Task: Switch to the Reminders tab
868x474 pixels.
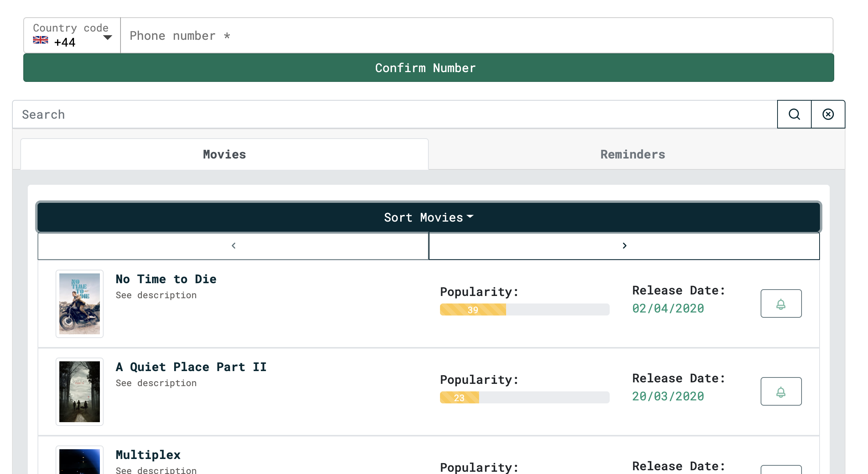Action: tap(633, 154)
